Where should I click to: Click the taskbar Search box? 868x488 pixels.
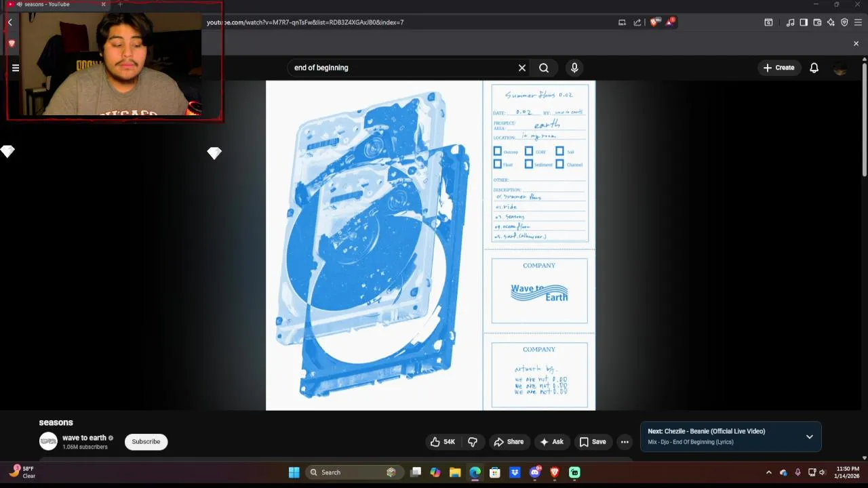(355, 472)
